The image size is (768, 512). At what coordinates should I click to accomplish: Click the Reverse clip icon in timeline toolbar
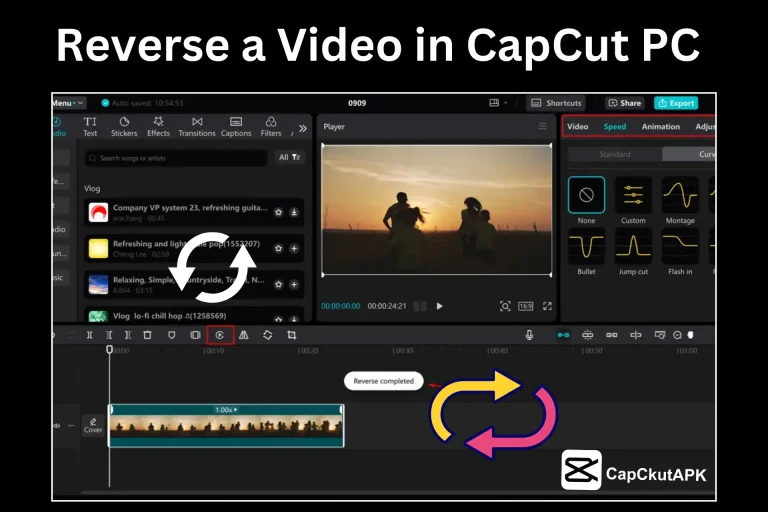[x=220, y=335]
